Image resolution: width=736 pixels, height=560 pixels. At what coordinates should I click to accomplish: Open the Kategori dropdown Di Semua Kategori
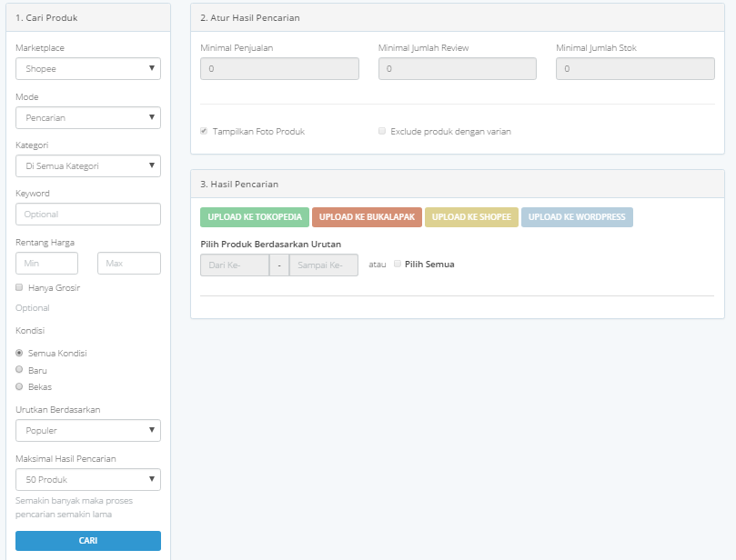[x=88, y=166]
